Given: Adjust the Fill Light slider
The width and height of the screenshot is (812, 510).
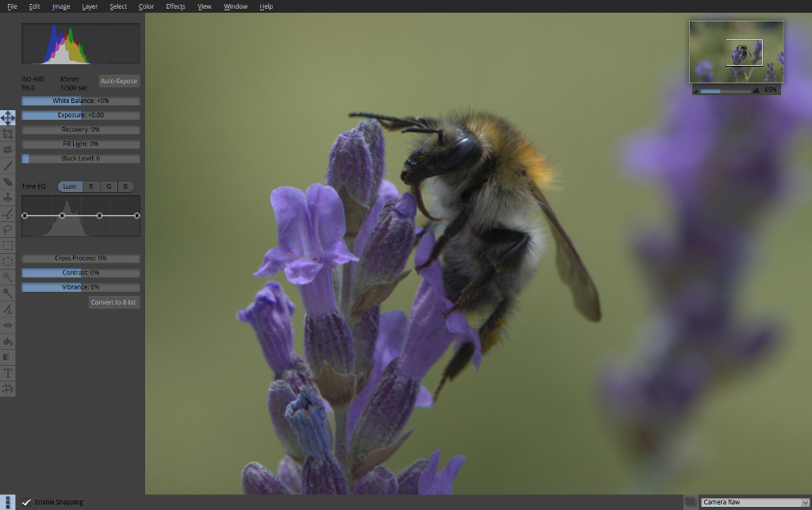Looking at the screenshot, I should click(x=81, y=144).
